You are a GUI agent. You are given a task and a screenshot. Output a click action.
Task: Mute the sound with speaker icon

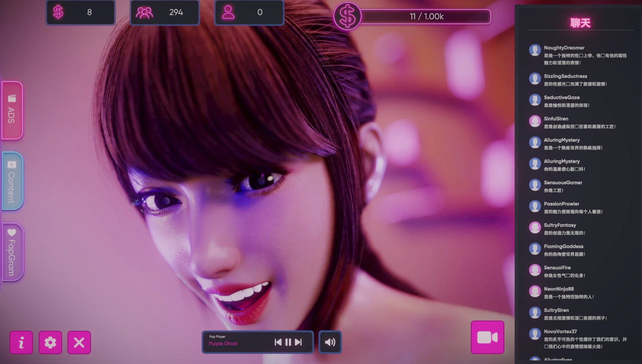click(330, 342)
